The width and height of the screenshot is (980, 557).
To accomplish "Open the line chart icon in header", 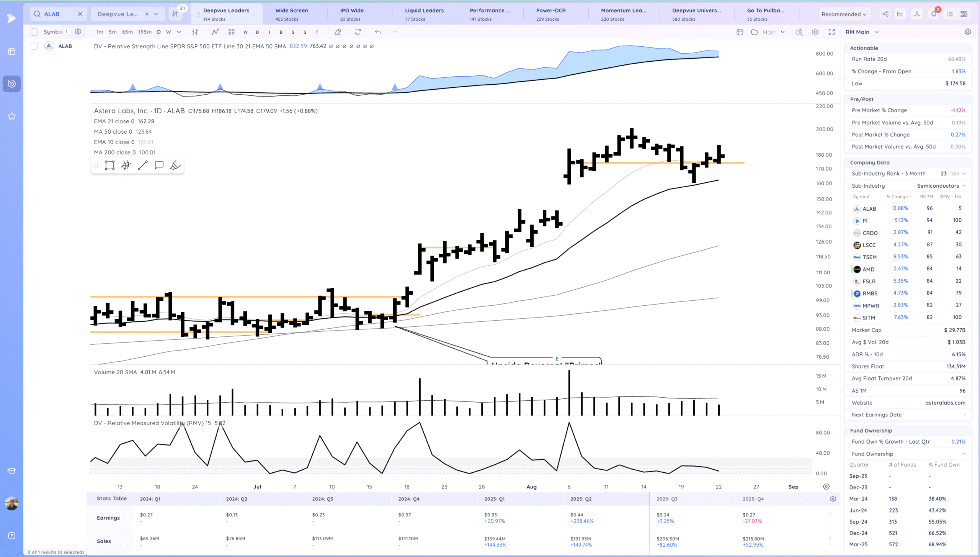I will pos(900,14).
